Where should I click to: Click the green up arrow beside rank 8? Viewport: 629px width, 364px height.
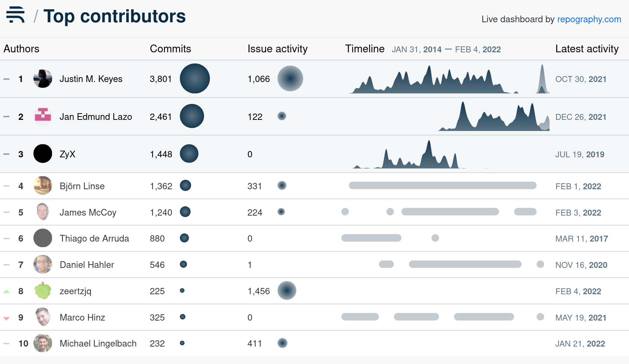tap(6, 291)
